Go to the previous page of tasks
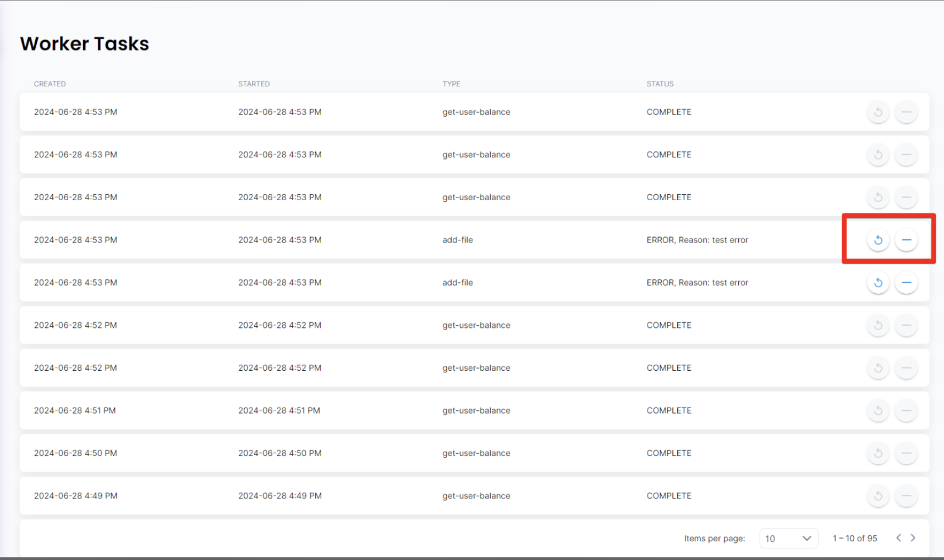The height and width of the screenshot is (560, 944). 898,538
